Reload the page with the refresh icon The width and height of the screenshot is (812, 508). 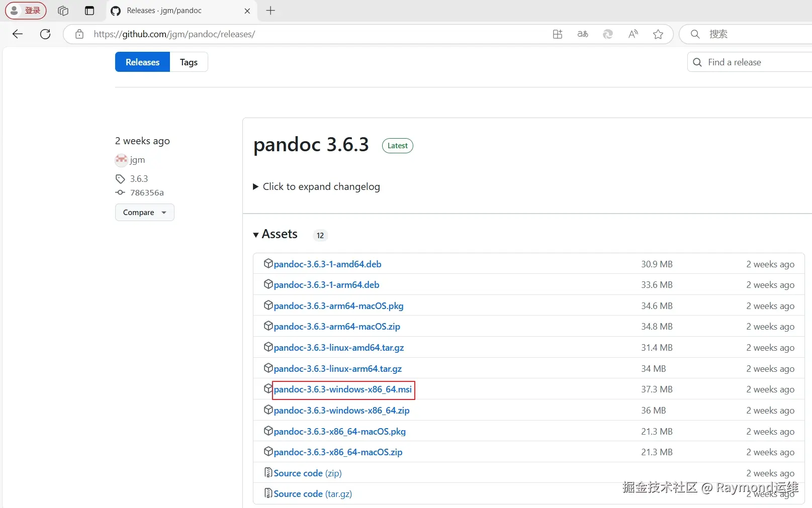(45, 34)
